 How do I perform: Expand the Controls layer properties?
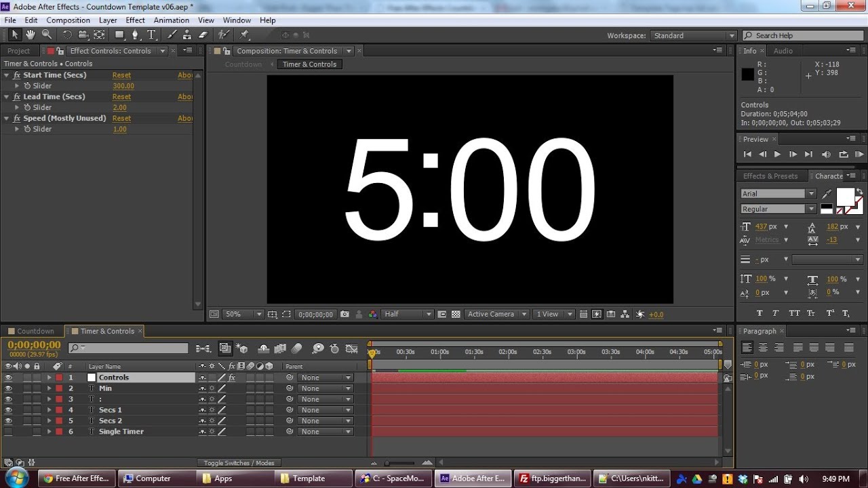(x=49, y=378)
